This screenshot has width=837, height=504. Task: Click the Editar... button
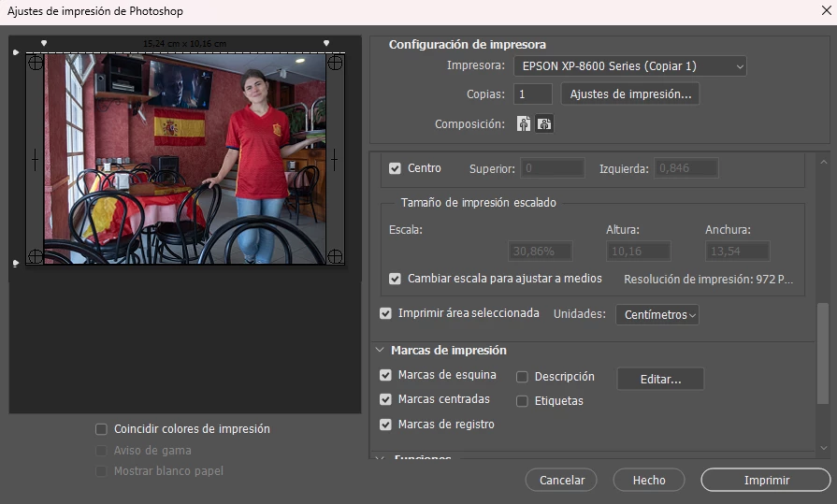[660, 379]
